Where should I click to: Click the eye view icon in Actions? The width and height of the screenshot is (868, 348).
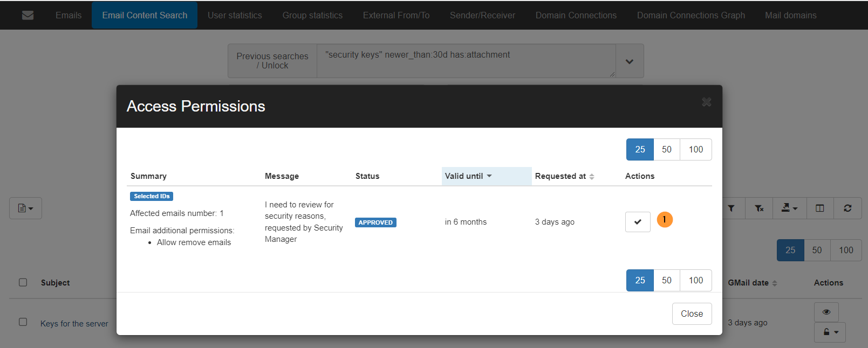[826, 312]
